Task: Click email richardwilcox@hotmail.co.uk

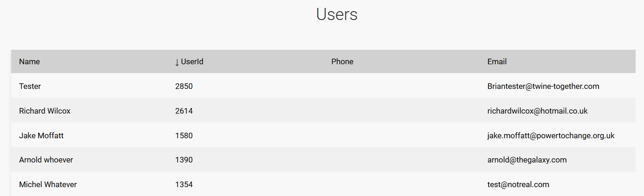Action: click(538, 111)
